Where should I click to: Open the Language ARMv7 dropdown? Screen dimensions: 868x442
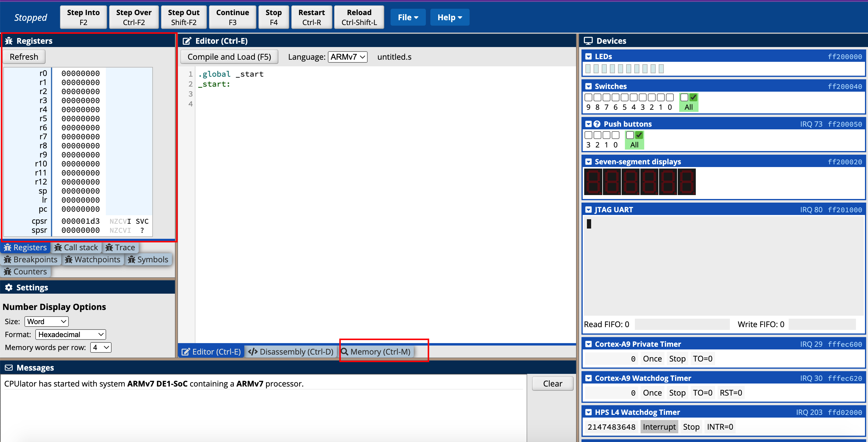point(348,57)
